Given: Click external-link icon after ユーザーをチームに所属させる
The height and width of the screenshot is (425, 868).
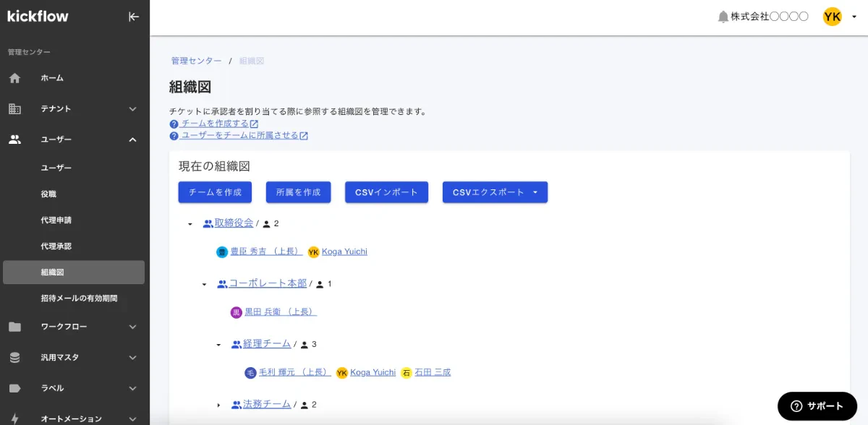Looking at the screenshot, I should tap(304, 136).
